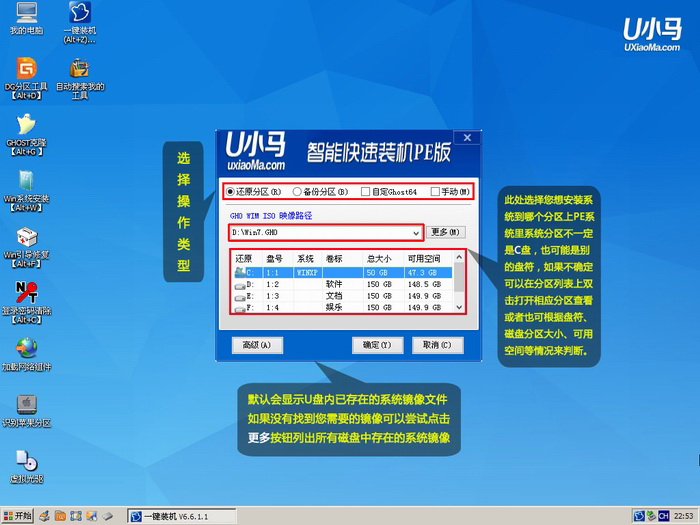Click the 系统 column header
This screenshot has width=700, height=525.
click(308, 259)
